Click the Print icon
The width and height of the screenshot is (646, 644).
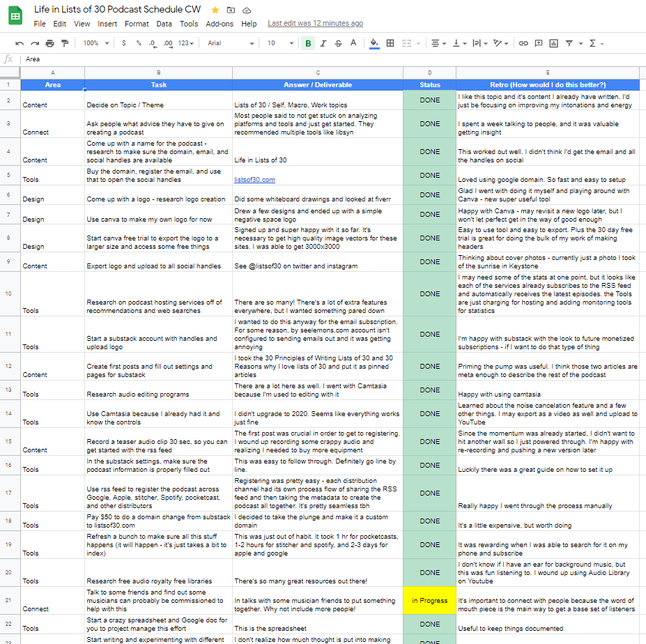coord(50,43)
